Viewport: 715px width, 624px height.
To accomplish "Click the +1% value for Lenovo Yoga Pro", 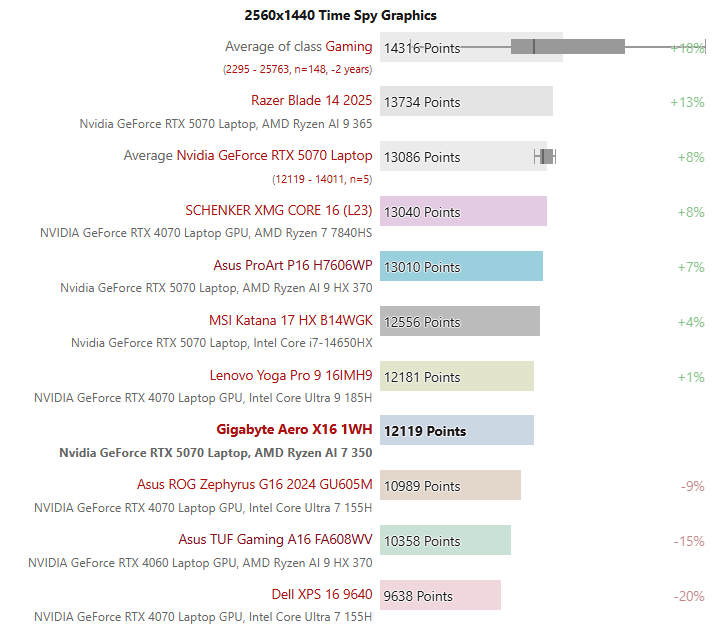I will pos(691,377).
